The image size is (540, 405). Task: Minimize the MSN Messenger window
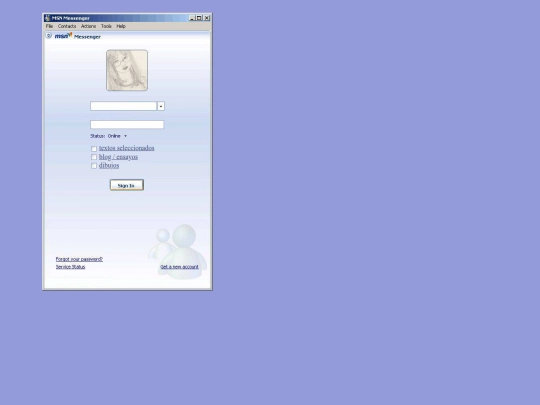coord(192,18)
